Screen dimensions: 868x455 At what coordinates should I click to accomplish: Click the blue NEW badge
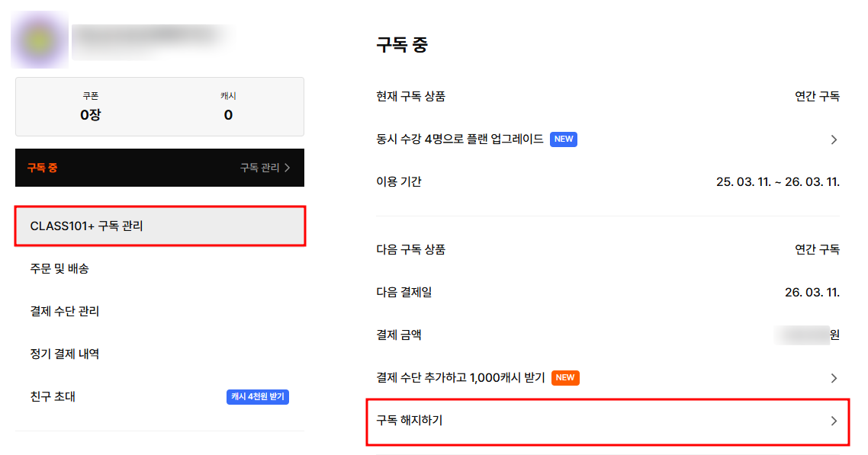pyautogui.click(x=564, y=139)
